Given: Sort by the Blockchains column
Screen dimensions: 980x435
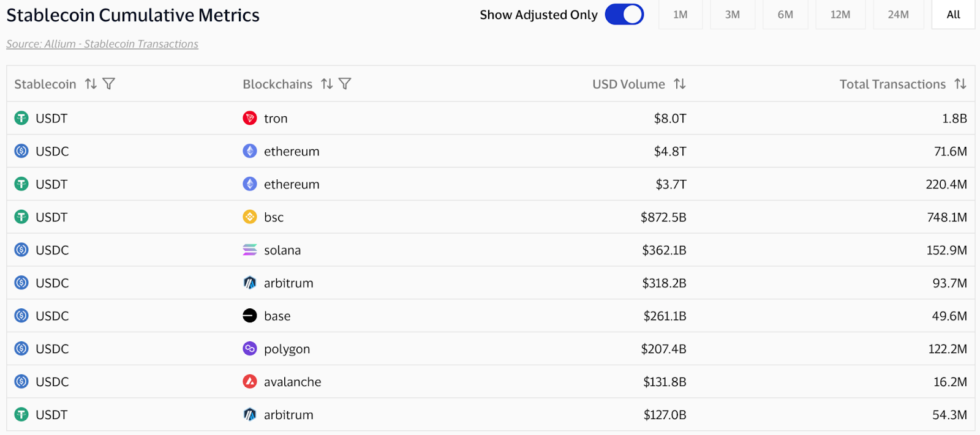Looking at the screenshot, I should point(327,84).
